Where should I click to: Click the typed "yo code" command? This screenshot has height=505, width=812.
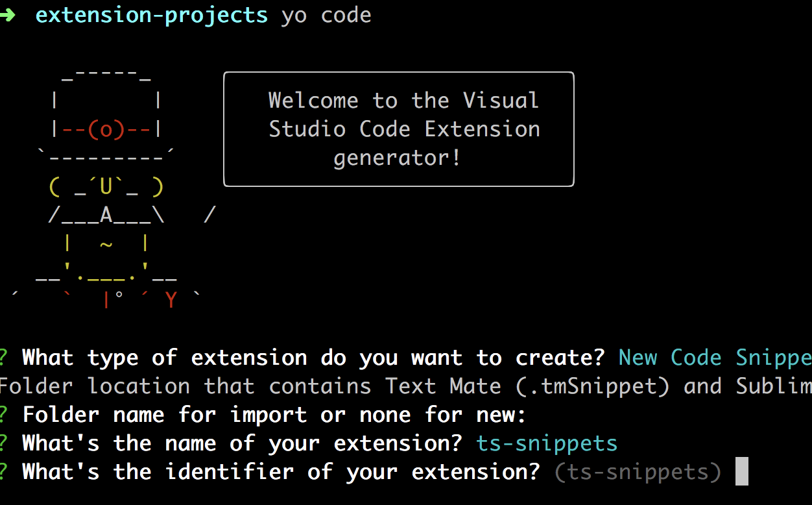tap(326, 15)
